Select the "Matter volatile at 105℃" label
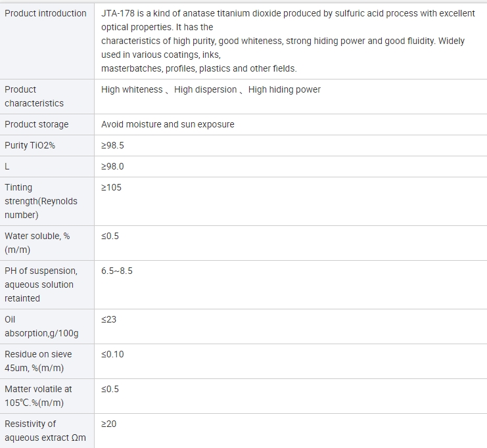Screen dimensions: 487x448 pos(38,396)
